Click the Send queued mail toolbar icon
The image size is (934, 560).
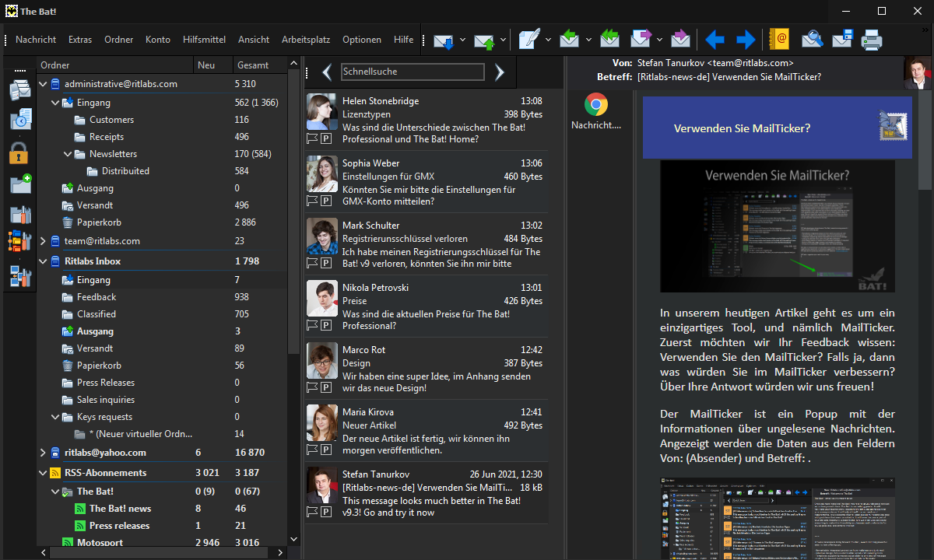coord(484,40)
